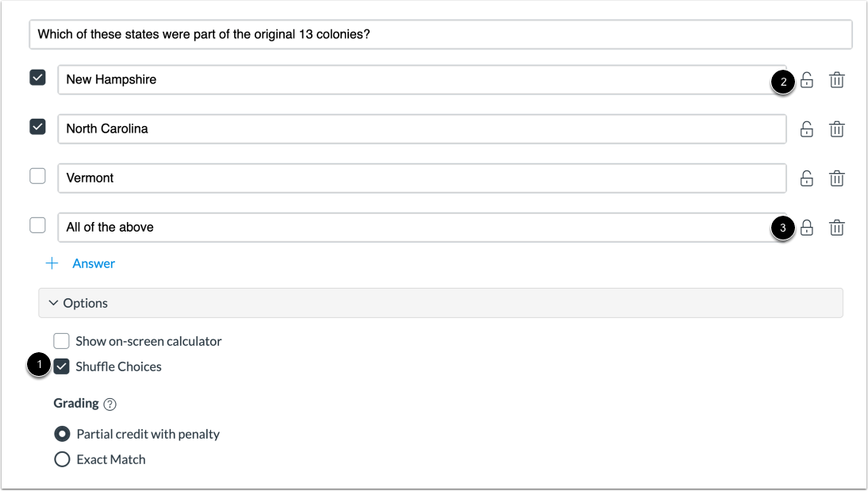This screenshot has height=491, width=868.
Task: Edit the Vermont answer text field
Action: coord(421,178)
